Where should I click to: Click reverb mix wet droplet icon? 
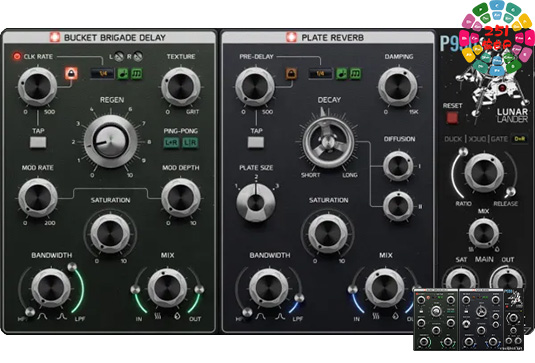coord(395,316)
